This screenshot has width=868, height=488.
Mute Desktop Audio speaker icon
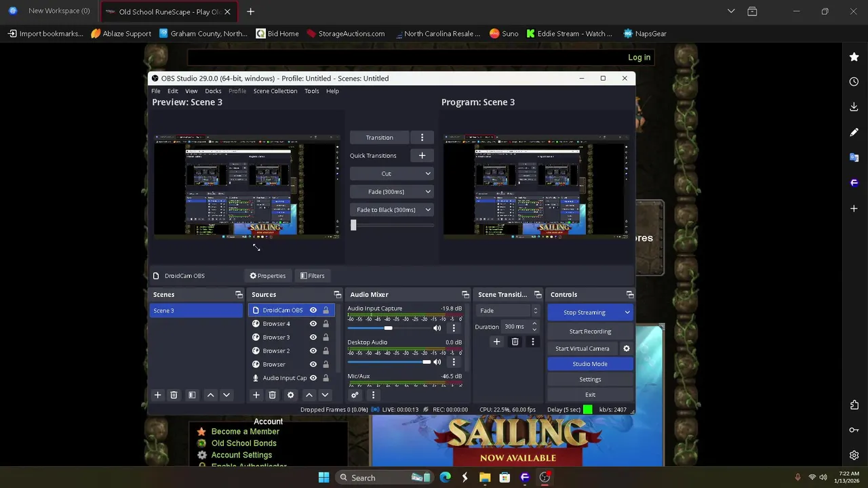pyautogui.click(x=437, y=362)
